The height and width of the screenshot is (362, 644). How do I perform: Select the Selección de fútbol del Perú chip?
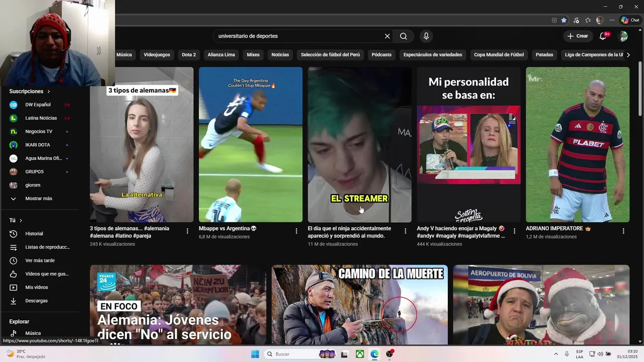point(330,55)
